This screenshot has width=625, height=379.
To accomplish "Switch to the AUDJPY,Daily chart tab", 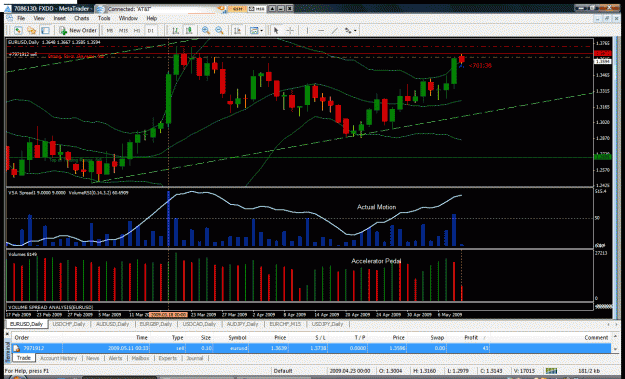I will point(242,324).
